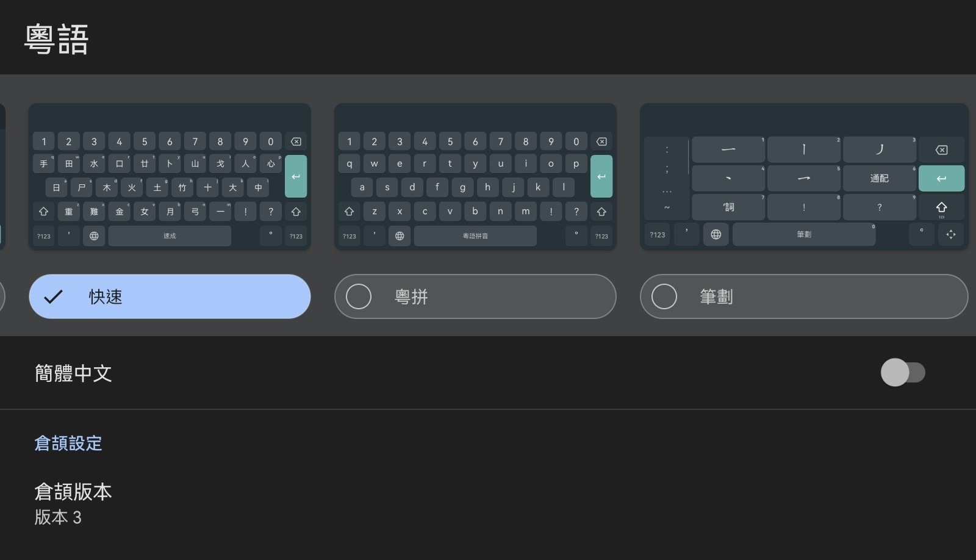Click the 粵拼 QWERTY keyboard preview

[475, 177]
